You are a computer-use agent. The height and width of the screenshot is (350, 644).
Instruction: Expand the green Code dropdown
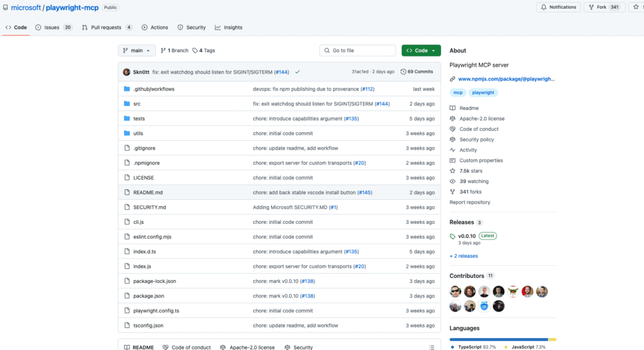421,50
